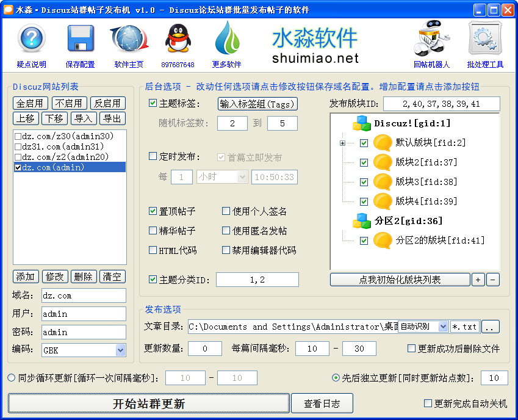
Task: Click the app icon in title bar
Action: click(x=8, y=10)
